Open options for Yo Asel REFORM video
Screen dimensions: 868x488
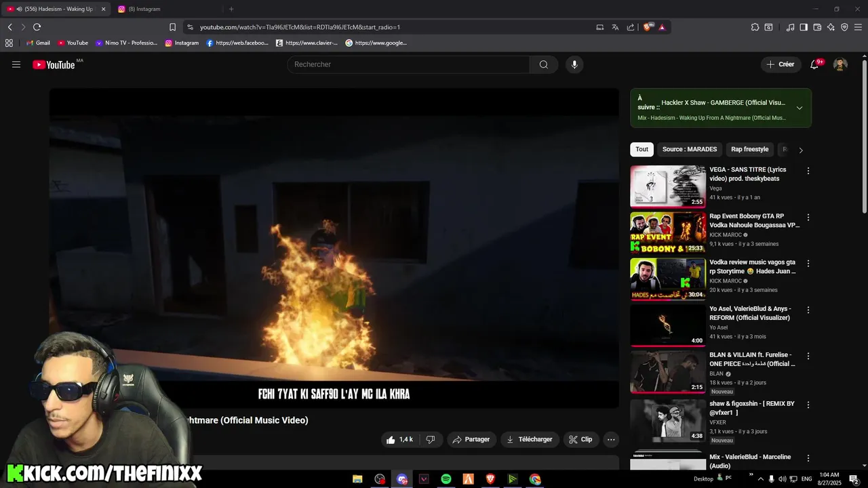[x=808, y=310]
